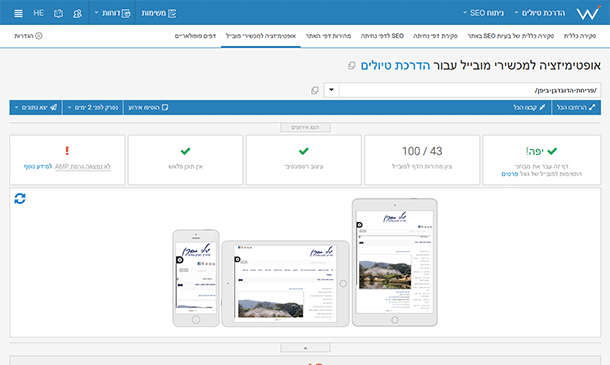
Task: Click the green check beside יפה!
Action: click(552, 151)
